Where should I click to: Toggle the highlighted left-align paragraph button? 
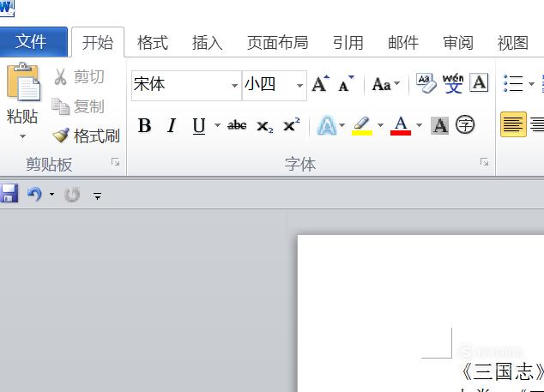pyautogui.click(x=513, y=124)
